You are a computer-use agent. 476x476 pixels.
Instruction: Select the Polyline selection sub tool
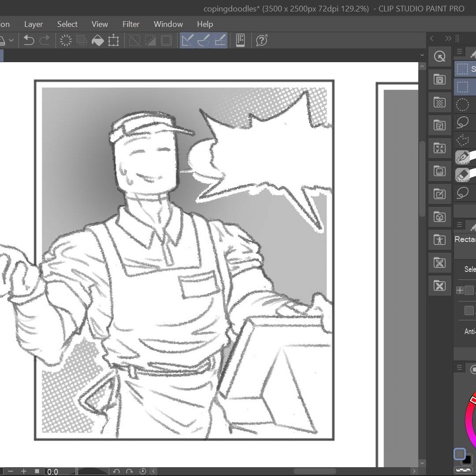[463, 140]
